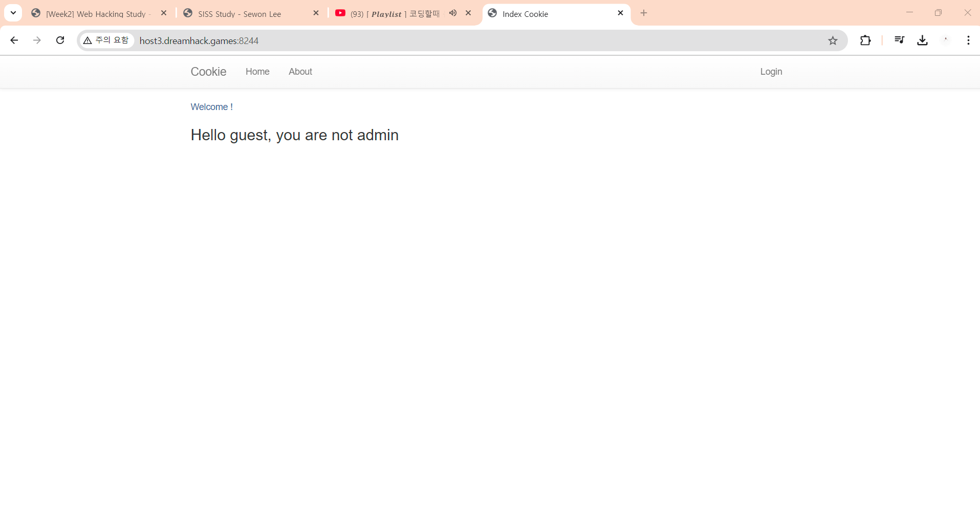Image resolution: width=980 pixels, height=521 pixels.
Task: Switch to the YouTube Playlist tab
Action: tap(394, 14)
